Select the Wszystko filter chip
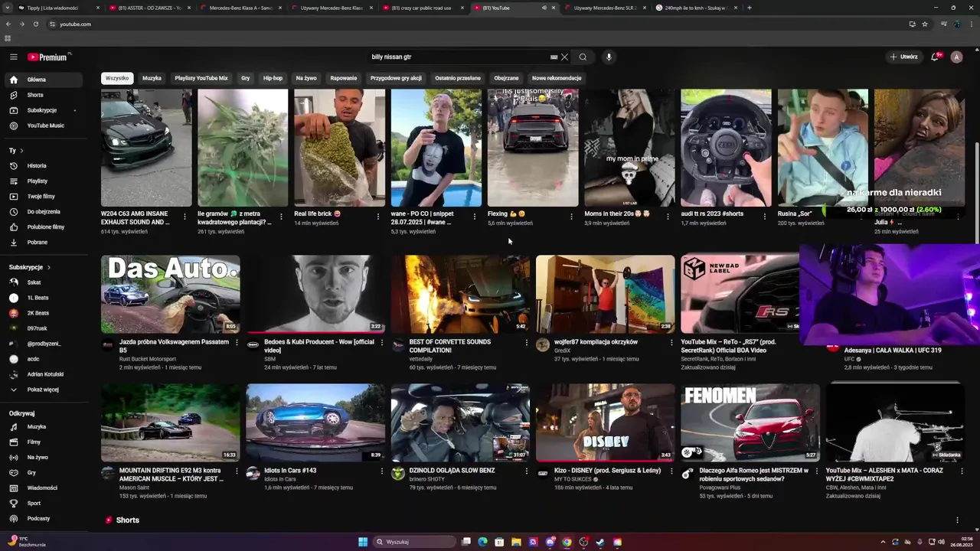 point(117,78)
